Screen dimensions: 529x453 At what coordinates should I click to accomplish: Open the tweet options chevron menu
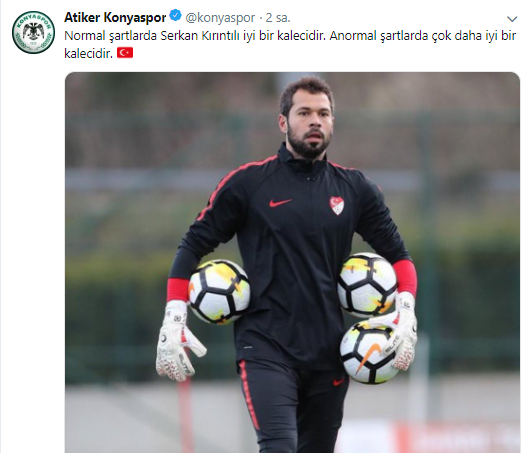pos(512,19)
